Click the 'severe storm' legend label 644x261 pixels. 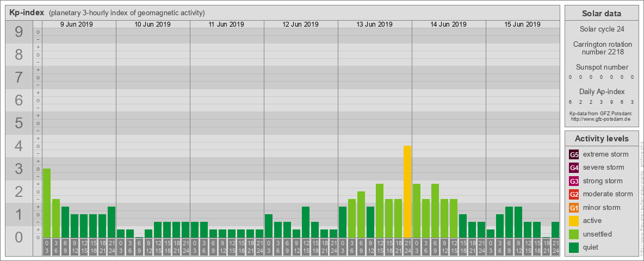coord(604,167)
